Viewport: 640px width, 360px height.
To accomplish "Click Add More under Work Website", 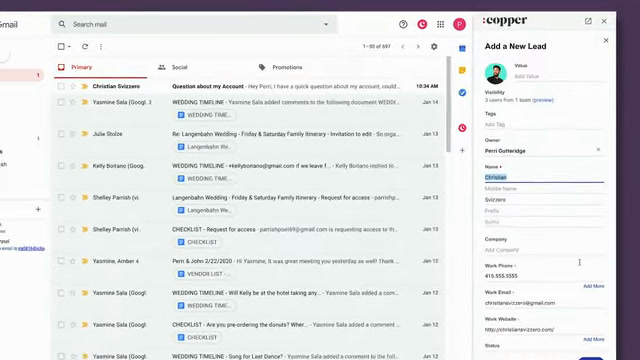I will click(x=593, y=339).
